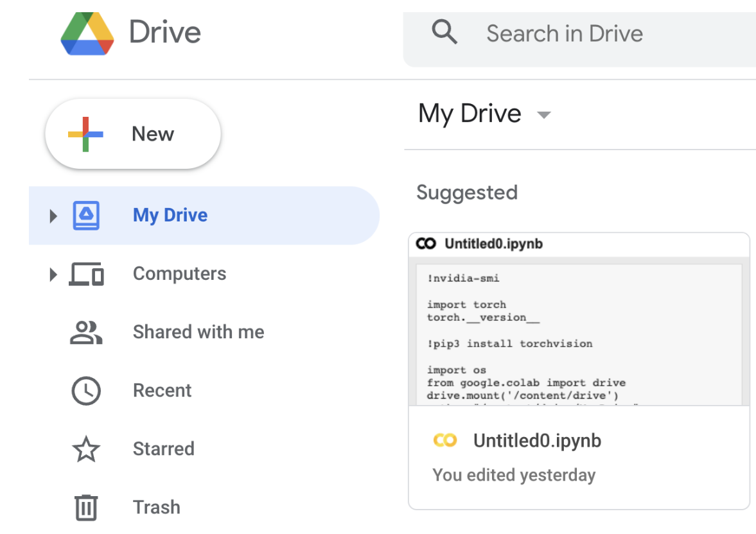The image size is (756, 534).
Task: Open the My Drive sidebar section
Action: click(204, 216)
